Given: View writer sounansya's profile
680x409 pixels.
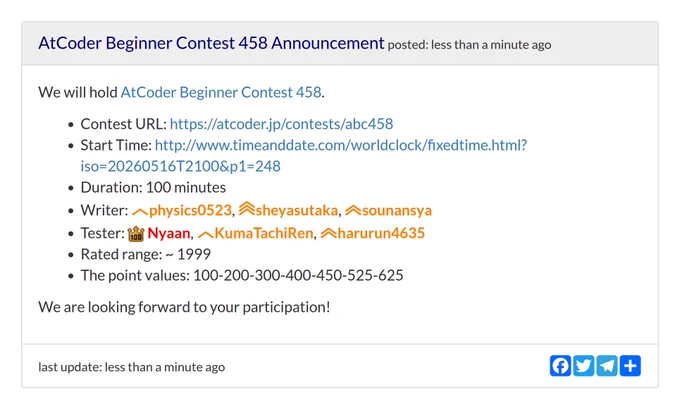Looking at the screenshot, I should pyautogui.click(x=397, y=210).
